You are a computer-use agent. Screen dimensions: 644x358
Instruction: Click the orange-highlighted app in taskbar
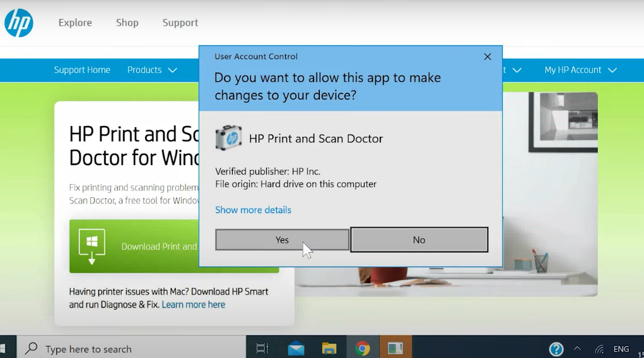coord(395,349)
